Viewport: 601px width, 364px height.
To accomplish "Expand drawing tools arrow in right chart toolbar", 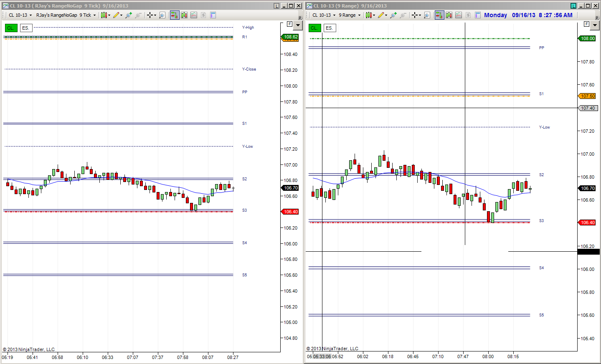I will 386,15.
